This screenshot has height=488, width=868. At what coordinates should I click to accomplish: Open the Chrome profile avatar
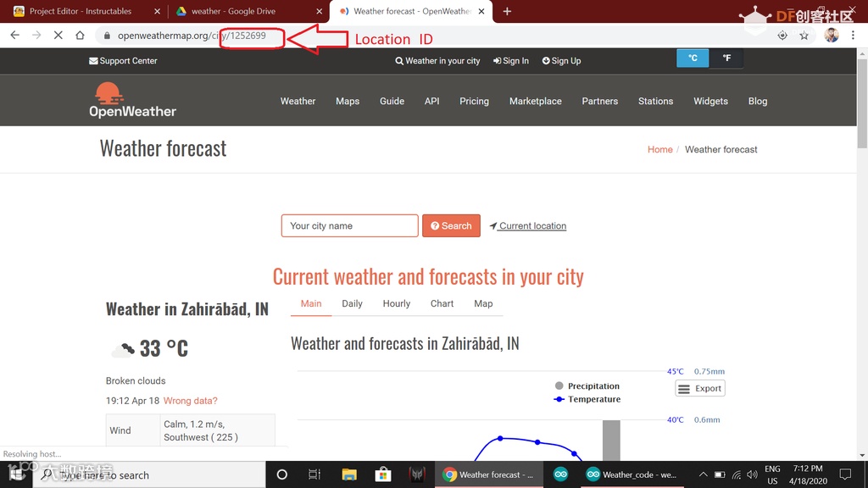pos(831,36)
